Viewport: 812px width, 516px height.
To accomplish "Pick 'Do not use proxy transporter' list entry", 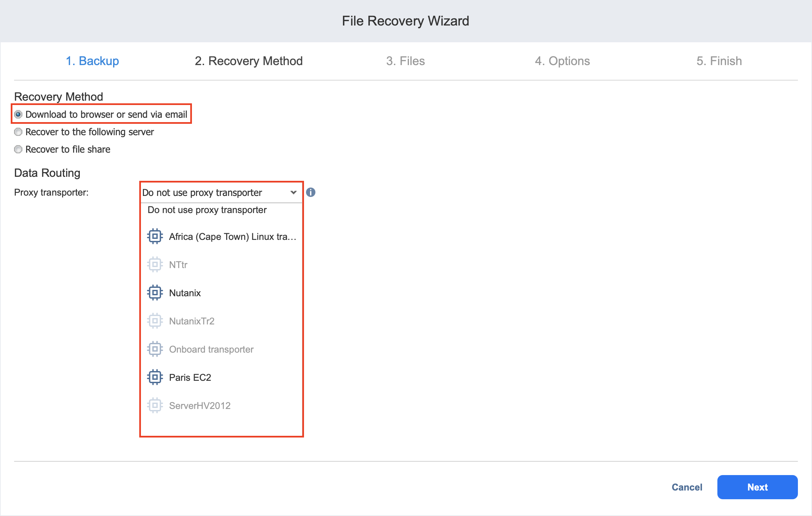I will point(207,210).
